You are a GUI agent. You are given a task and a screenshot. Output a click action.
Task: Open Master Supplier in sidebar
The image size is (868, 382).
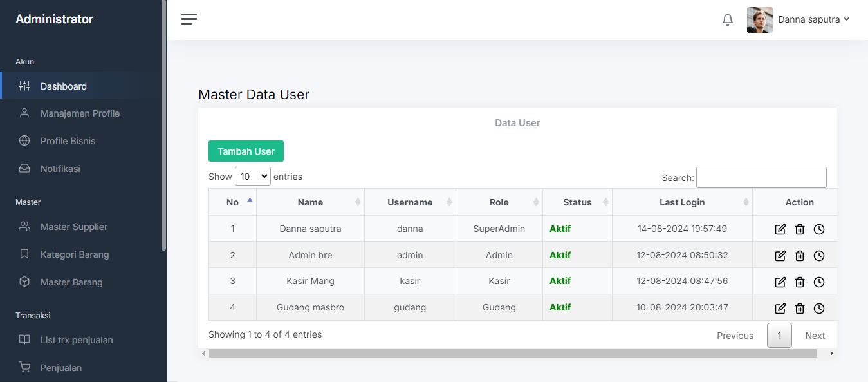73,227
